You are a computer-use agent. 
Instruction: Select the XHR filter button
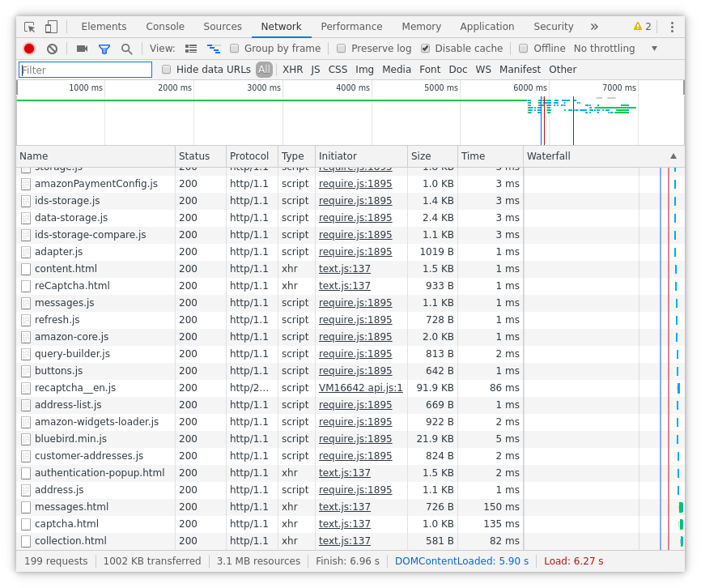pyautogui.click(x=292, y=70)
